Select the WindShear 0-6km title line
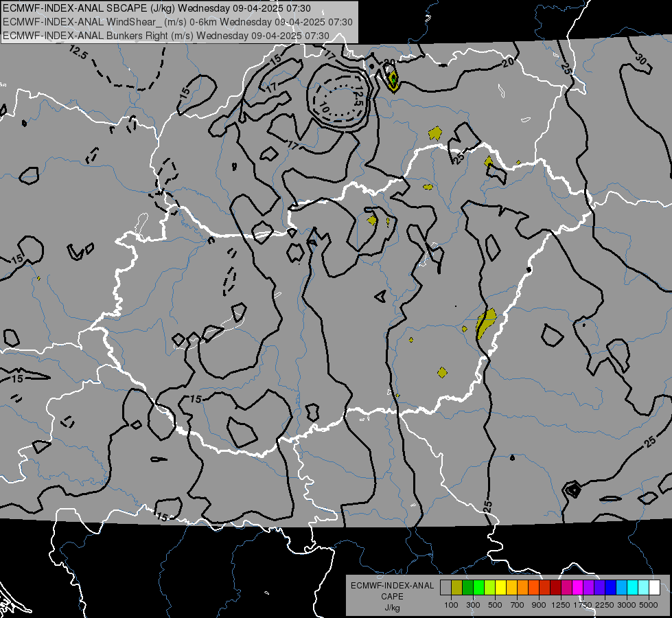 [x=177, y=22]
